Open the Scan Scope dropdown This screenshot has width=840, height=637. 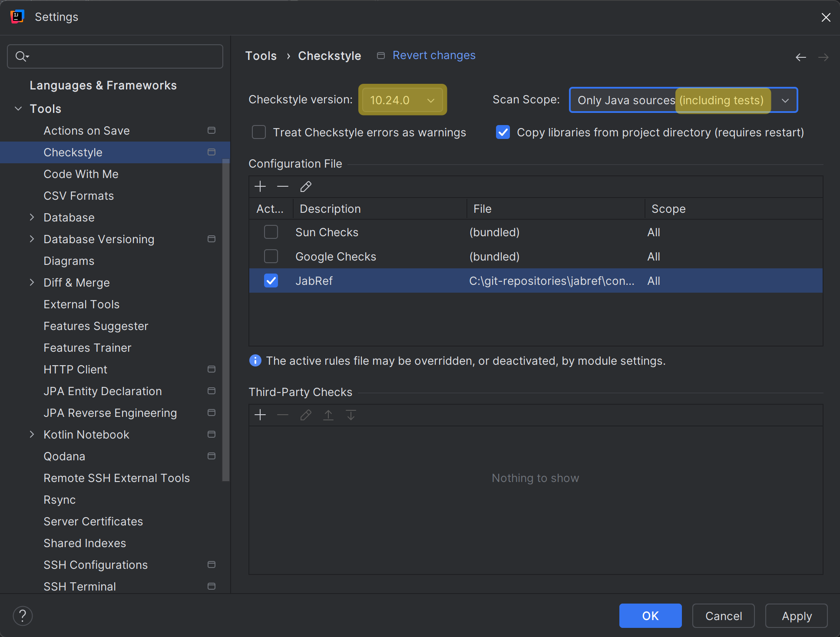click(684, 100)
